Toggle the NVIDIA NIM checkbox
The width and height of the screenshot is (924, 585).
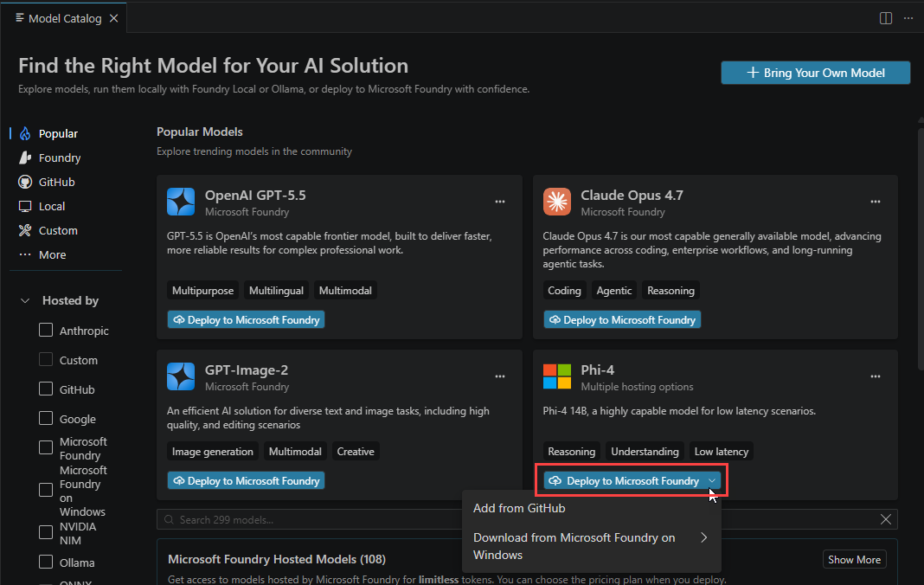tap(46, 532)
